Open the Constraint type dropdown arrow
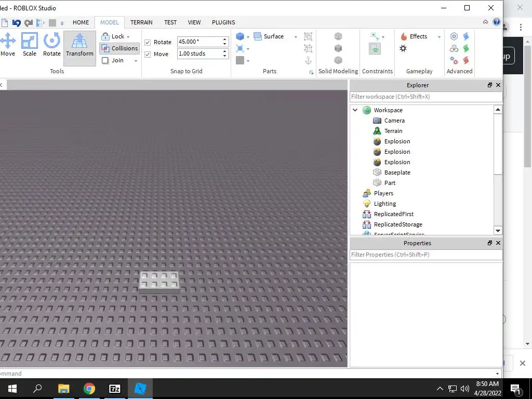Screen dimensions: 532x399 tap(383, 37)
